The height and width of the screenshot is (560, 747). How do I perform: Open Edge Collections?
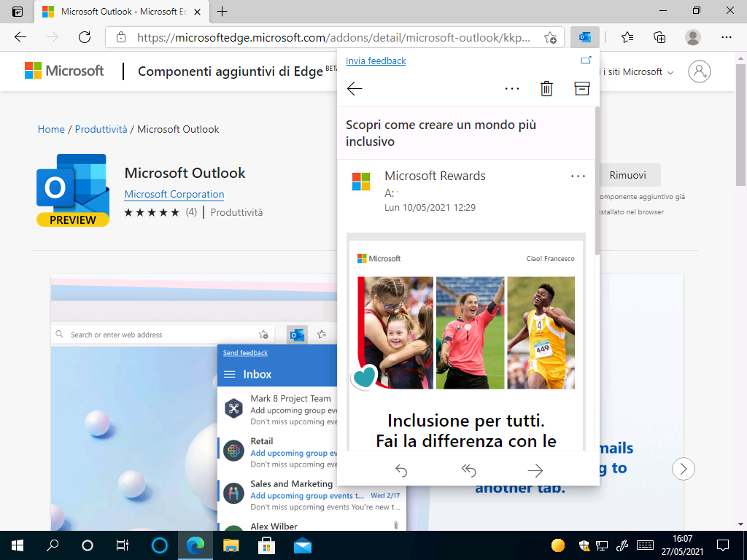tap(659, 37)
